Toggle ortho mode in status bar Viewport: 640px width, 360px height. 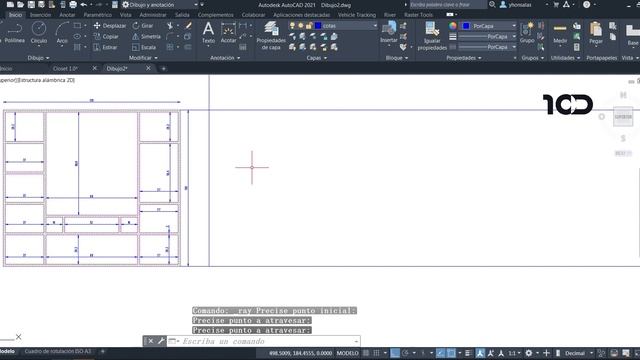click(395, 353)
